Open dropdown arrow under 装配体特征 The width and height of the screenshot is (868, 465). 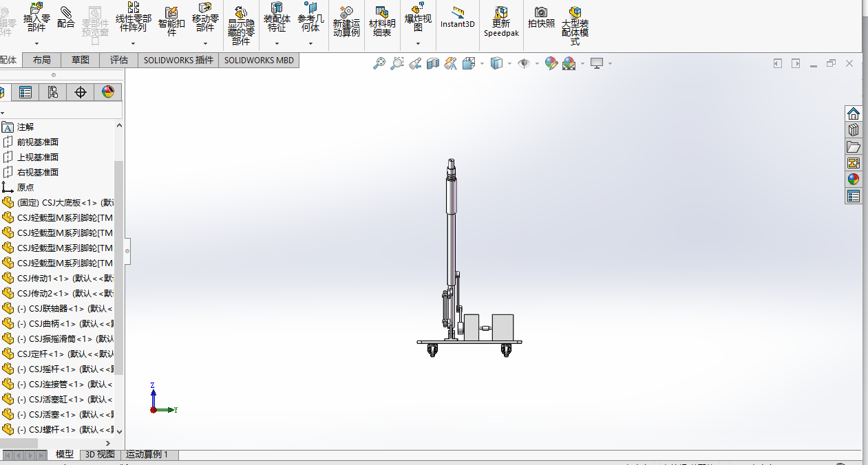pyautogui.click(x=277, y=43)
